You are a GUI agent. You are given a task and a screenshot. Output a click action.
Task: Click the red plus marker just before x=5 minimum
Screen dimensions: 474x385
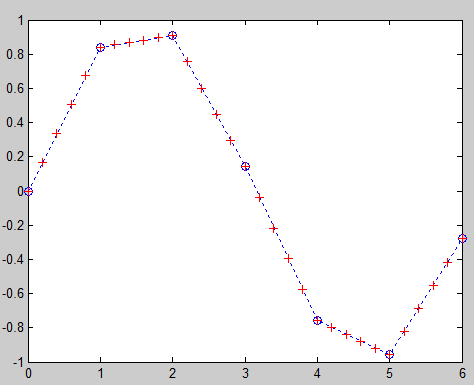tap(375, 349)
